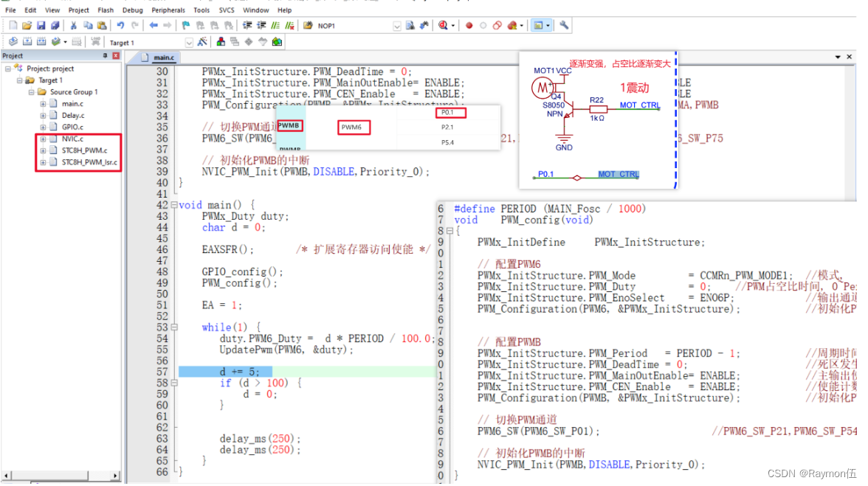868x486 pixels.
Task: Open the Peripherals menu
Action: (x=168, y=10)
